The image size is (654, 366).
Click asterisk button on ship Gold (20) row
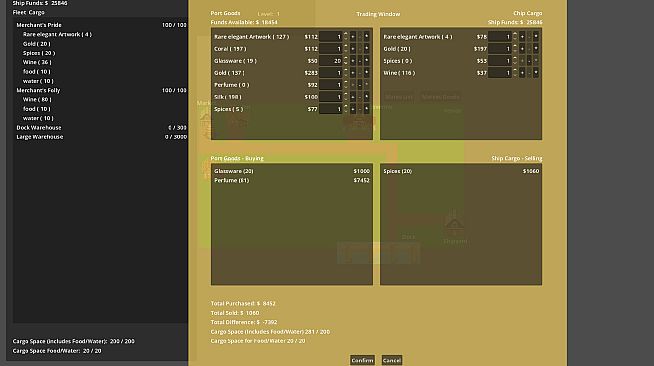(536, 49)
